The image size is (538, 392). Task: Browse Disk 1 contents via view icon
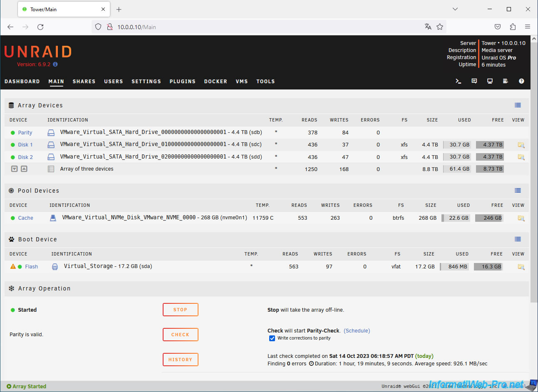[521, 145]
